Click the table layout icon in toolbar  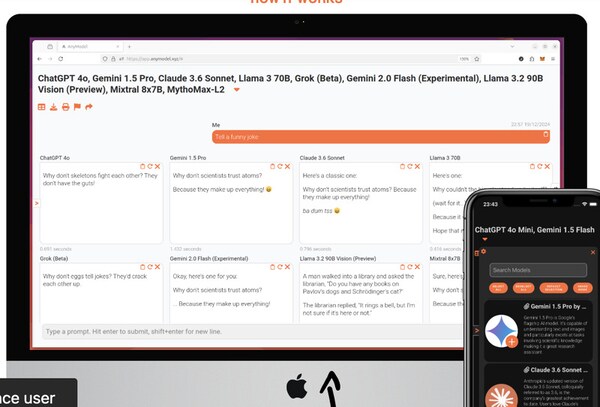pos(42,106)
